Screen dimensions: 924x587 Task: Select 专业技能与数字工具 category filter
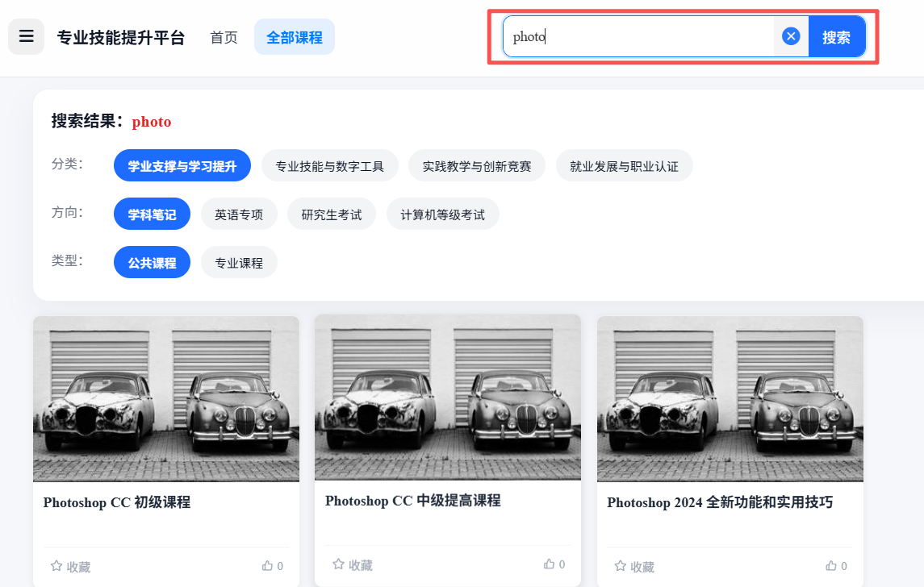329,167
